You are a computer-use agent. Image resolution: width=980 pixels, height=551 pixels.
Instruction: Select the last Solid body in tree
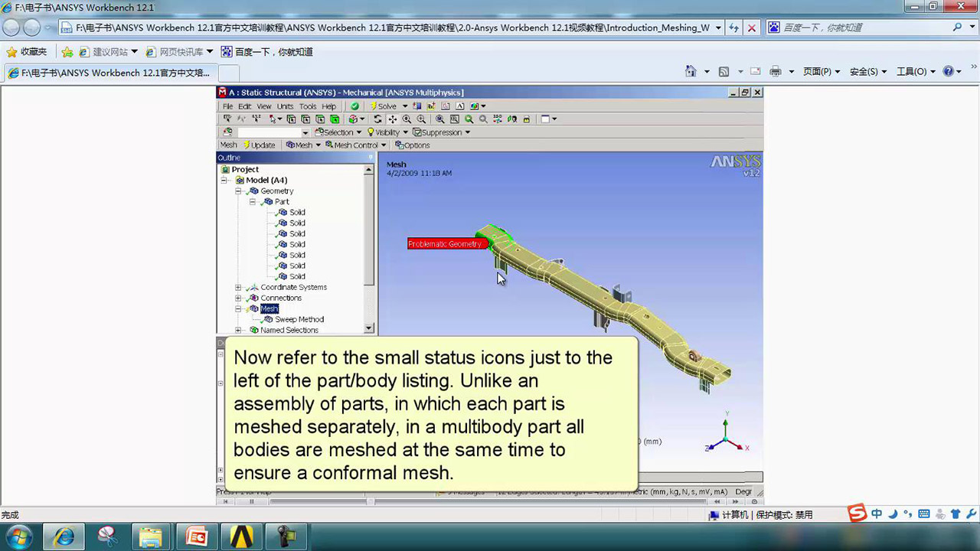click(297, 277)
